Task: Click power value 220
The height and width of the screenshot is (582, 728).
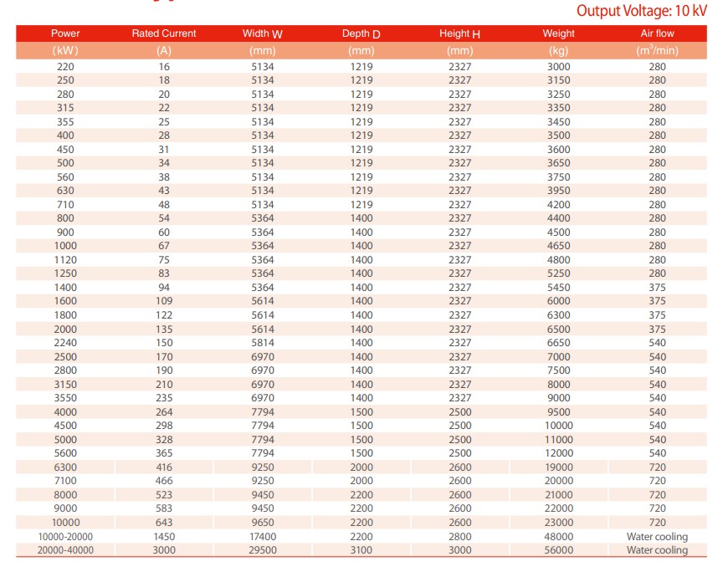Action: [65, 67]
